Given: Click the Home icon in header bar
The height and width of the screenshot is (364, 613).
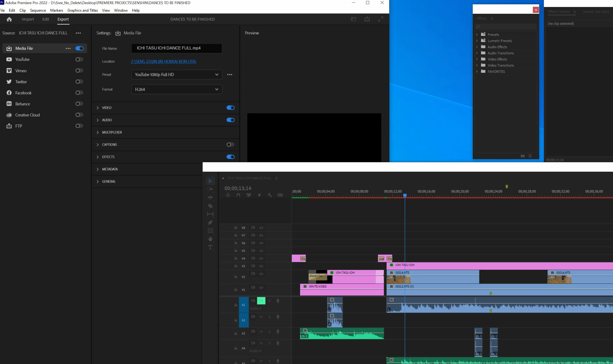Looking at the screenshot, I should tap(9, 19).
